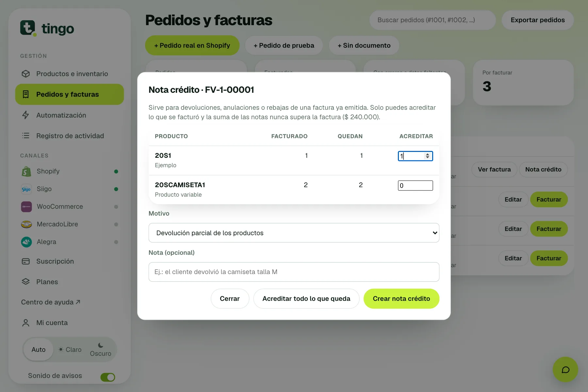Viewport: 588px width, 392px height.
Task: Click the Suscripción card icon
Action: click(26, 261)
